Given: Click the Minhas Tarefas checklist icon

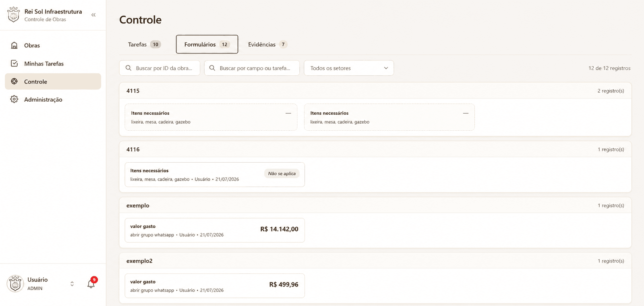Looking at the screenshot, I should coord(14,63).
